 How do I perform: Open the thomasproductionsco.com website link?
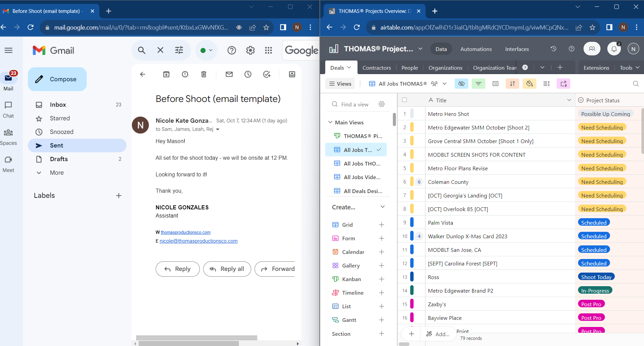click(186, 232)
